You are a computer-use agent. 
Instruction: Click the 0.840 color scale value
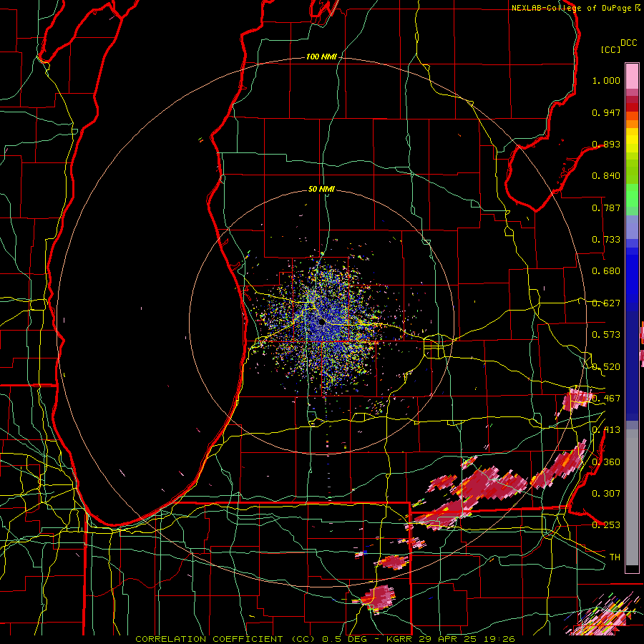(606, 176)
